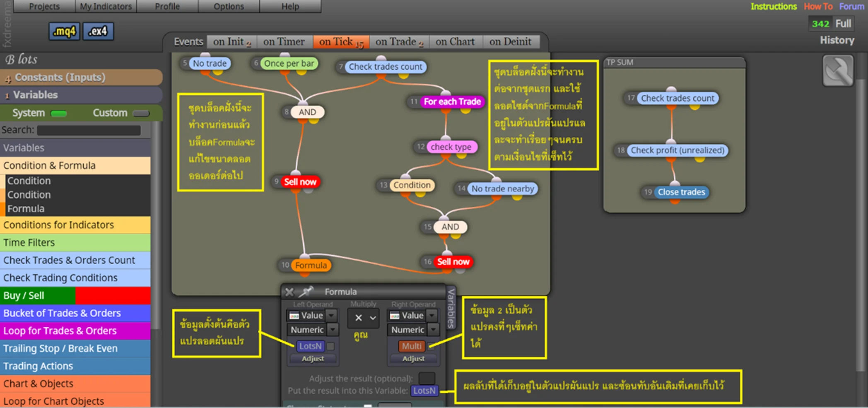This screenshot has height=408, width=868.
Task: Select AND block number 8
Action: (x=307, y=112)
